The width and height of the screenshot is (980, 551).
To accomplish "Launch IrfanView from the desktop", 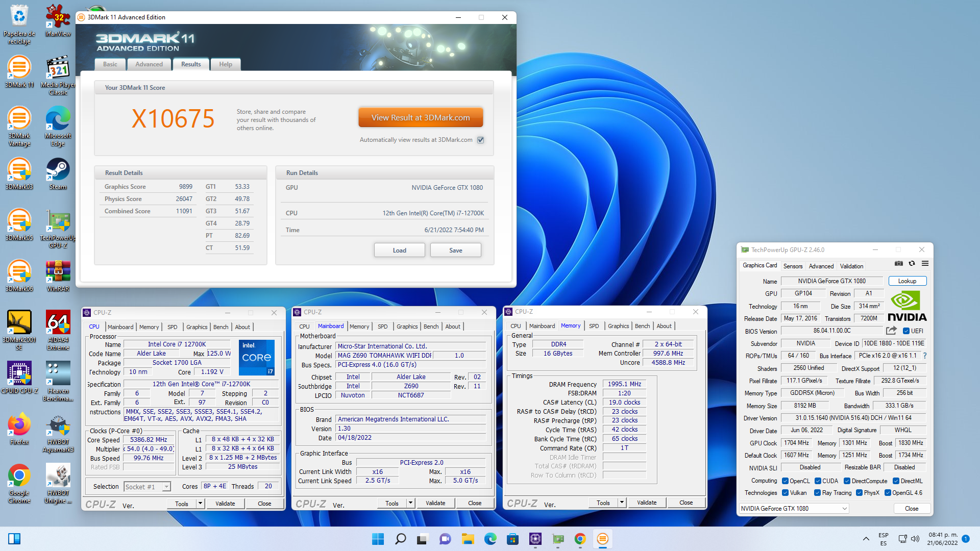I will [58, 20].
